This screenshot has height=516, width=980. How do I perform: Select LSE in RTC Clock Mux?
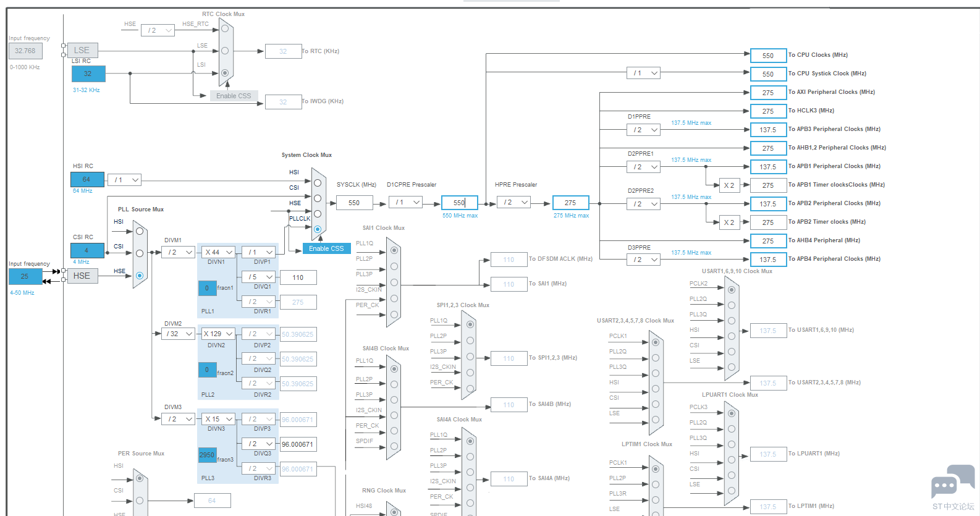pos(225,51)
